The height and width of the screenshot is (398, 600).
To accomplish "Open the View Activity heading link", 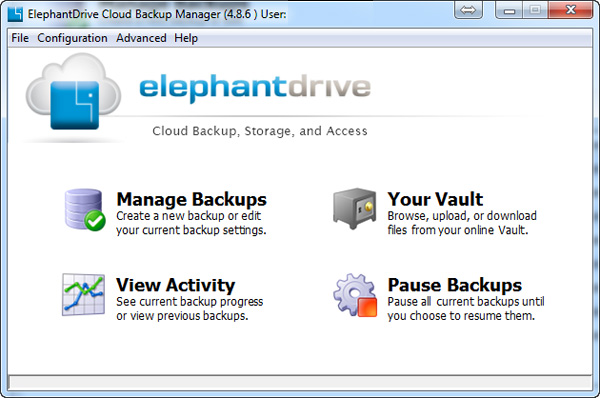I will 175,285.
